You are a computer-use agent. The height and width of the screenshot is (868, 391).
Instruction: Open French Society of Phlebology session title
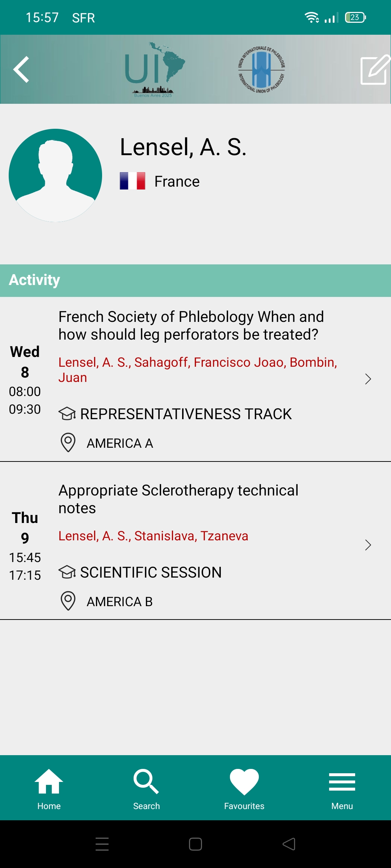tap(191, 325)
